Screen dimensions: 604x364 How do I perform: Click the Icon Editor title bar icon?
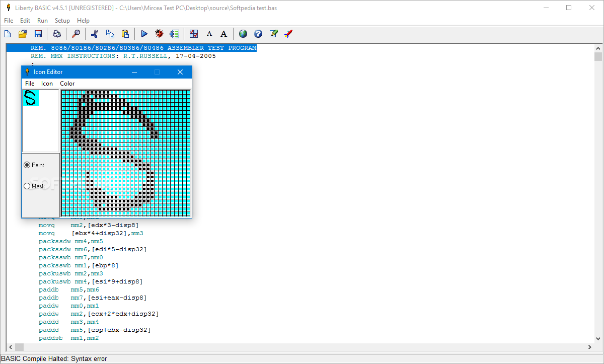tap(27, 72)
